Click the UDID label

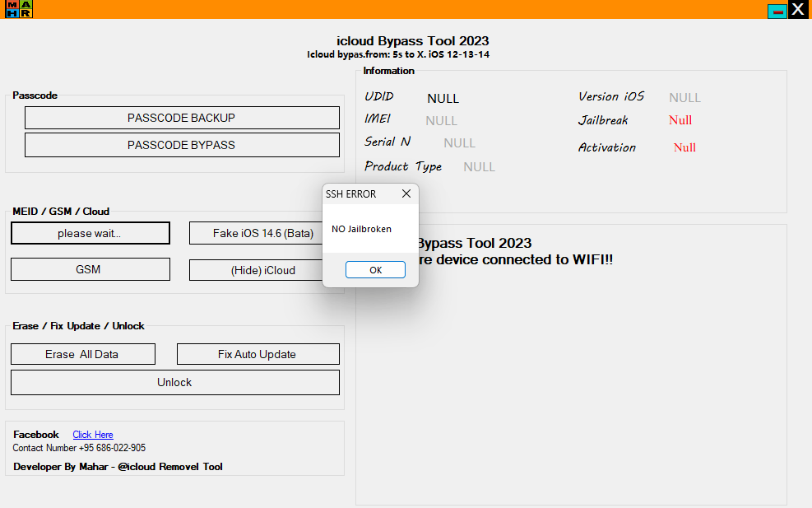coord(379,96)
